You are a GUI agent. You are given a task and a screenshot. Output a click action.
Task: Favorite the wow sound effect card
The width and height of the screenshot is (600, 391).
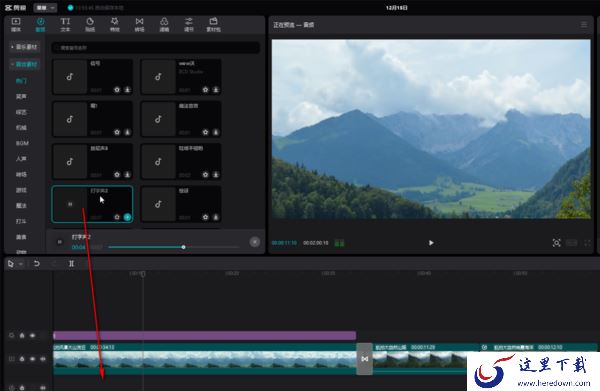(205, 90)
